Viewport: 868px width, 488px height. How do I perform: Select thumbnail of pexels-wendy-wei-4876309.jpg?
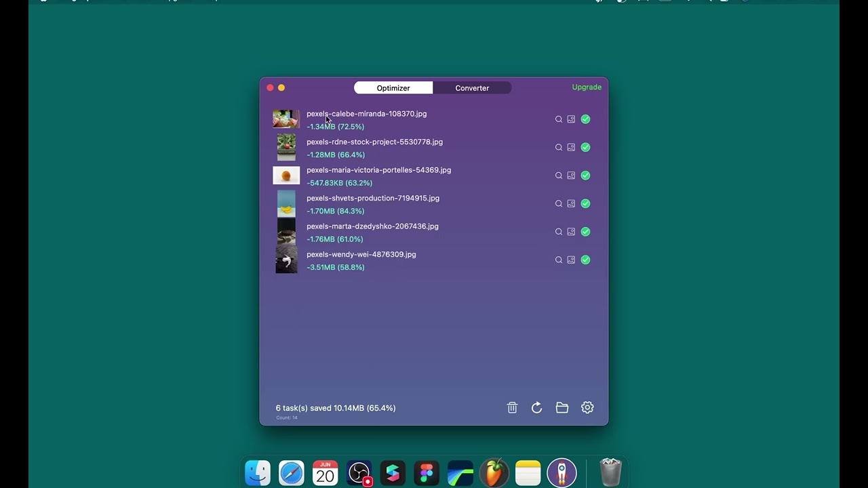tap(286, 260)
